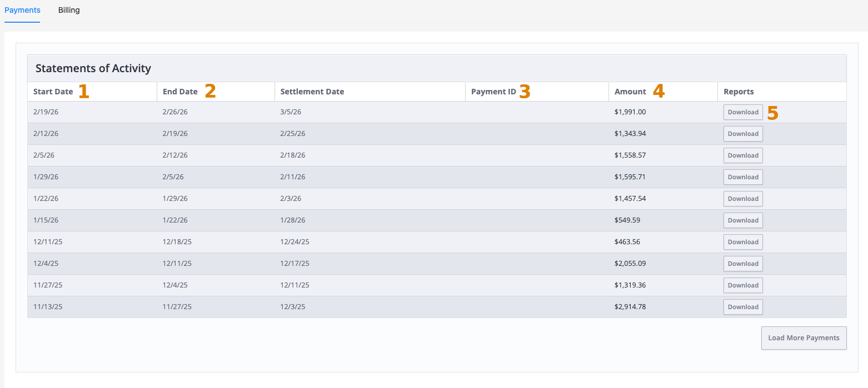Download report for $1,991.00 statement
The height and width of the screenshot is (388, 868).
(743, 112)
